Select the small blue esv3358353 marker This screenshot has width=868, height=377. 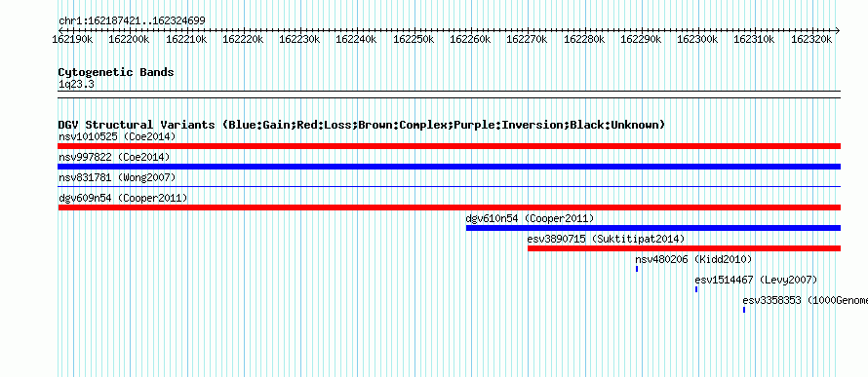point(744,310)
